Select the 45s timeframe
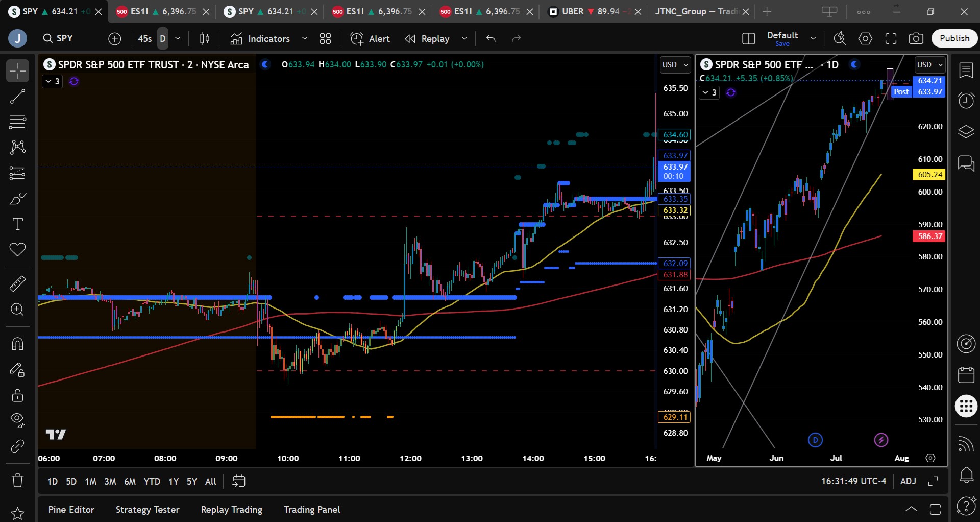 (145, 38)
